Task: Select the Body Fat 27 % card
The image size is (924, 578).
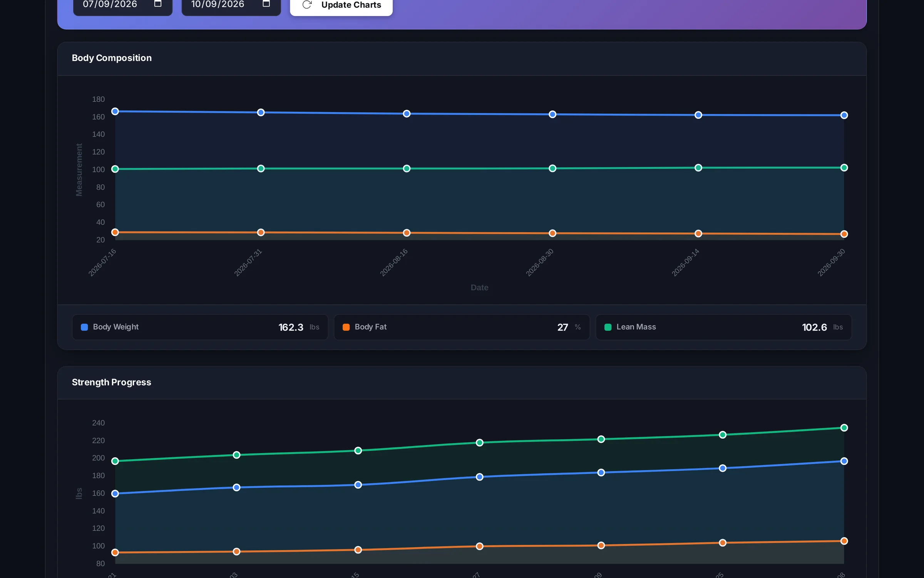Action: (x=462, y=327)
